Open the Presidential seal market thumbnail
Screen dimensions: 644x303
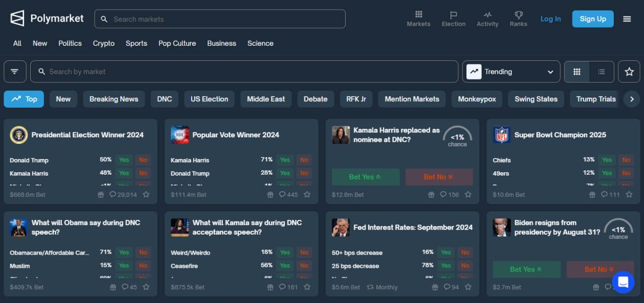(19, 135)
